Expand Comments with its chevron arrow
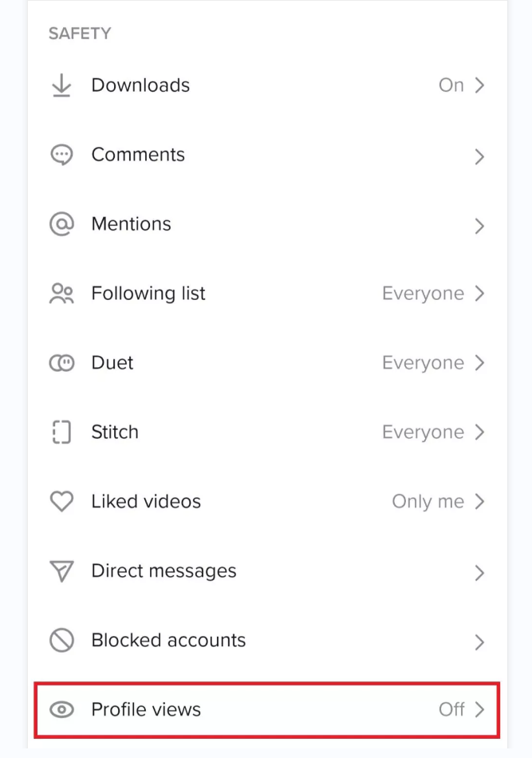This screenshot has height=758, width=532. click(479, 156)
